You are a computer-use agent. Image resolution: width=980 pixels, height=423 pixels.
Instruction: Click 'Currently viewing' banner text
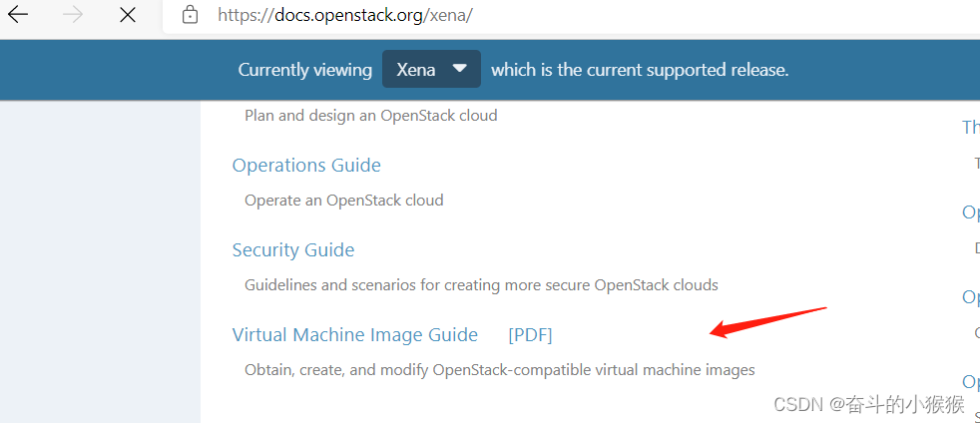click(305, 70)
